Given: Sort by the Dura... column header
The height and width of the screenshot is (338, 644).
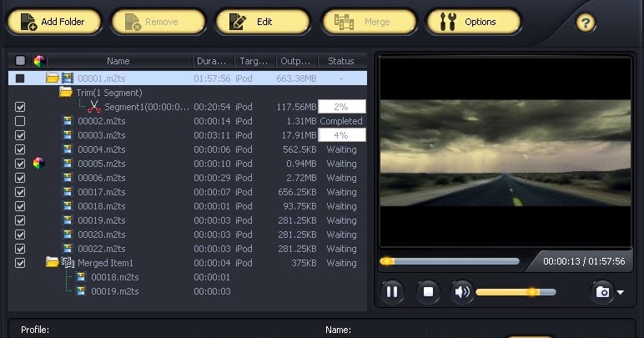Looking at the screenshot, I should 214,61.
